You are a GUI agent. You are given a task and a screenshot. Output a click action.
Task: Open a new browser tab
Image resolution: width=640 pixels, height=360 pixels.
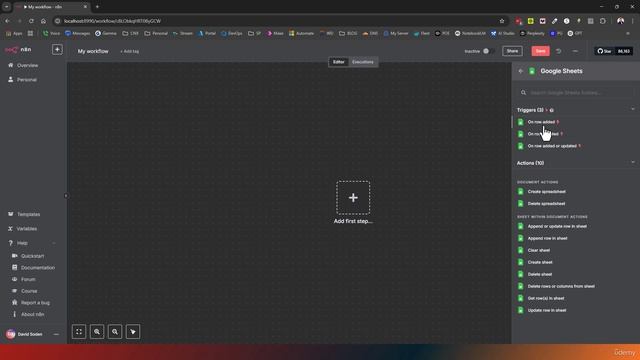point(97,7)
